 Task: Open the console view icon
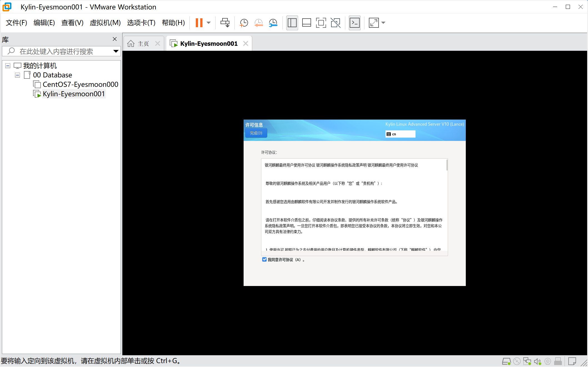click(x=355, y=23)
